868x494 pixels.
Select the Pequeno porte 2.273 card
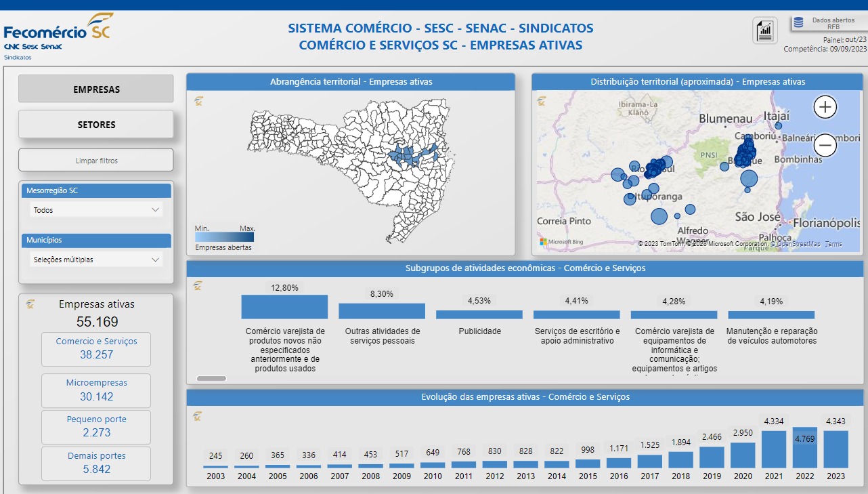click(x=96, y=427)
